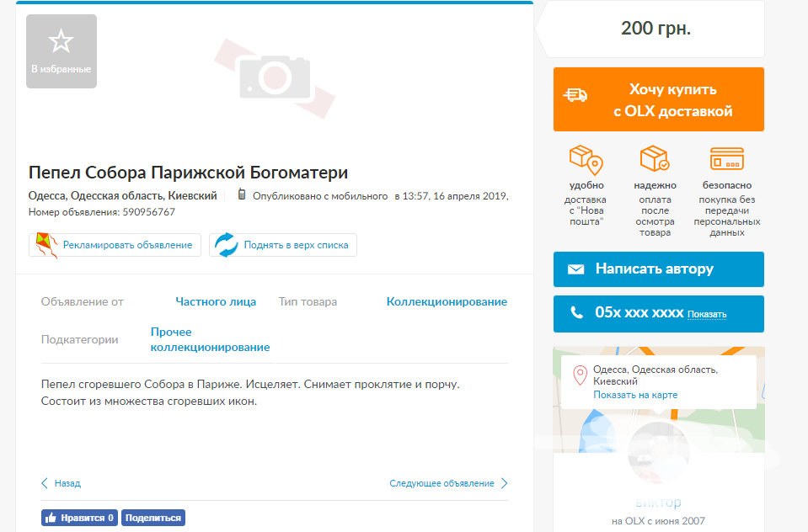Click the Nova Poshta delivery box icon

click(x=585, y=160)
